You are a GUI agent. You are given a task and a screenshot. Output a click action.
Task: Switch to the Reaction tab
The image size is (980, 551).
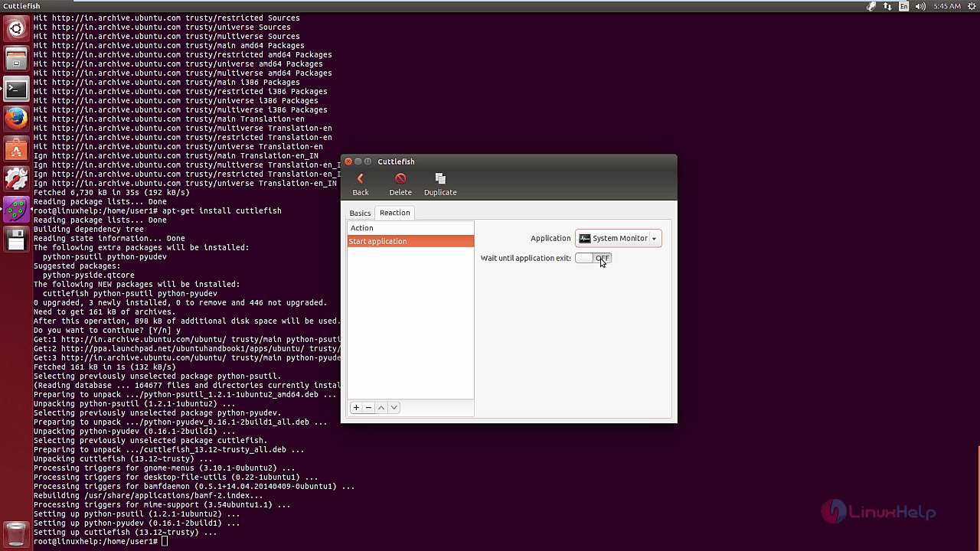tap(394, 213)
